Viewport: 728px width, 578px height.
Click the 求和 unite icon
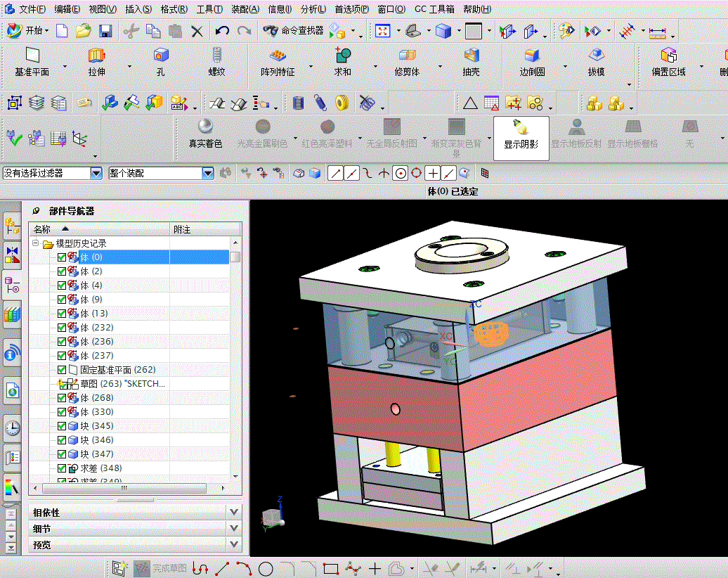coord(343,62)
